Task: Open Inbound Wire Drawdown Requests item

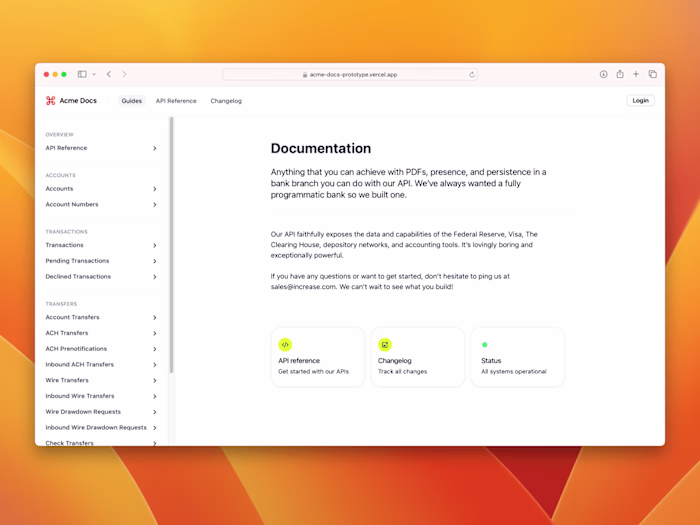Action: 101,427
